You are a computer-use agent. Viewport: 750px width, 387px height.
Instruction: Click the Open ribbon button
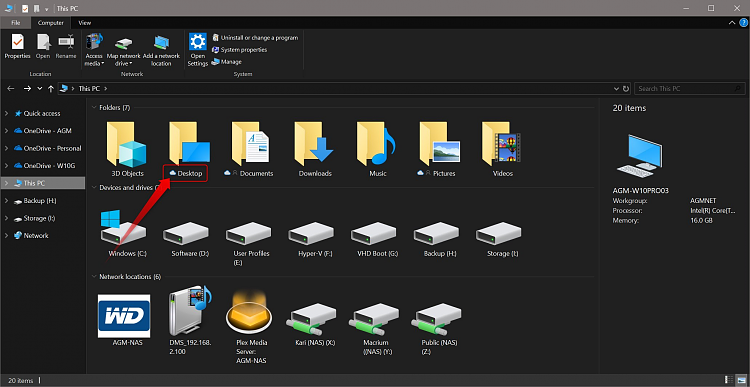(43, 46)
